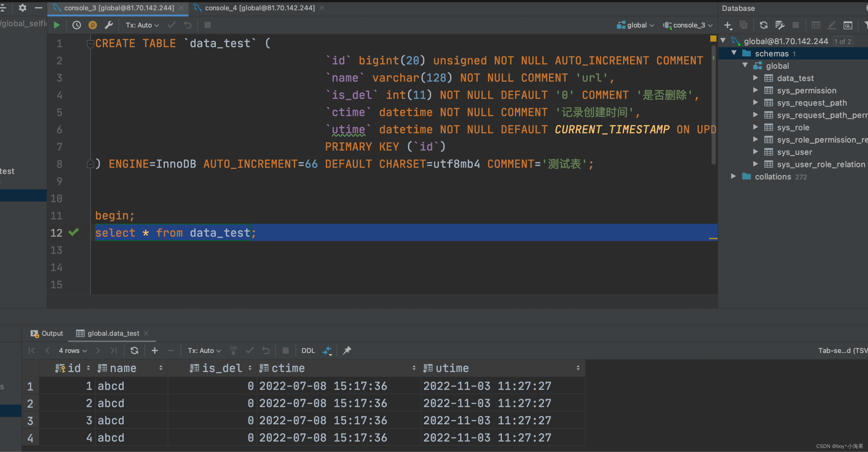This screenshot has width=868, height=452.
Task: Pin the result tab with the pin icon
Action: tap(347, 350)
